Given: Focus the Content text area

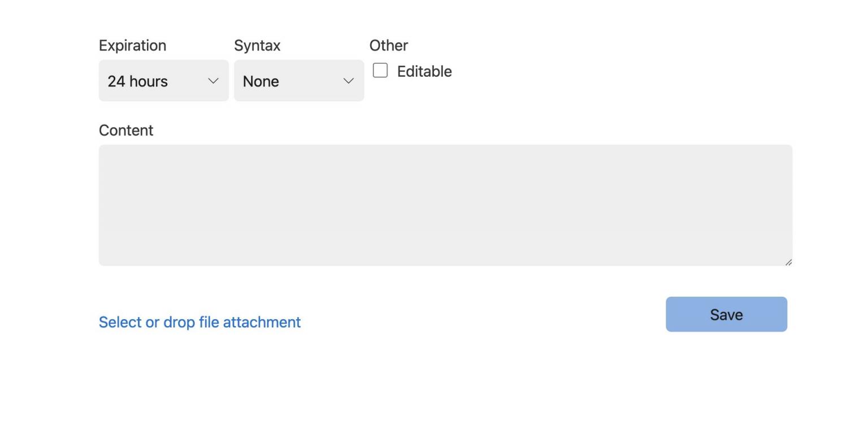Looking at the screenshot, I should point(445,205).
